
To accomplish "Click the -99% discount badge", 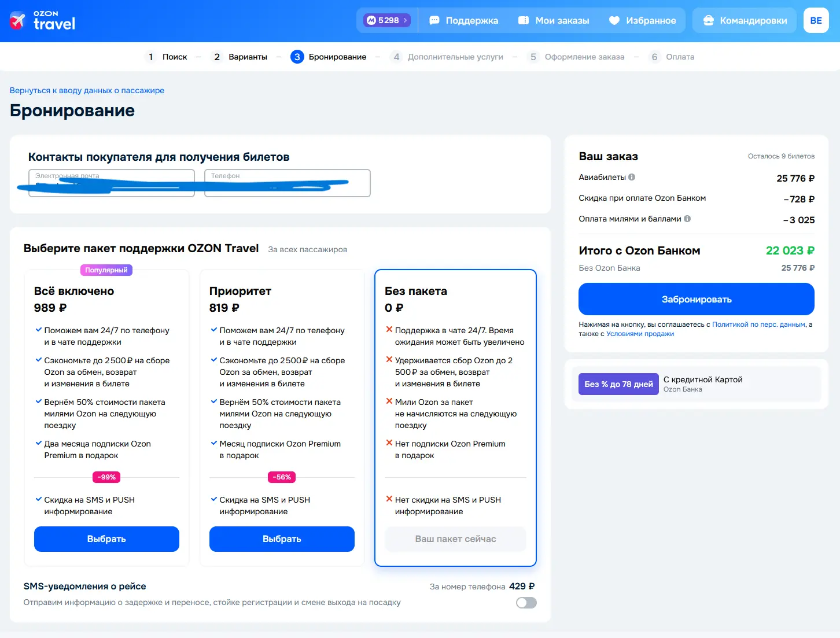I will click(106, 477).
